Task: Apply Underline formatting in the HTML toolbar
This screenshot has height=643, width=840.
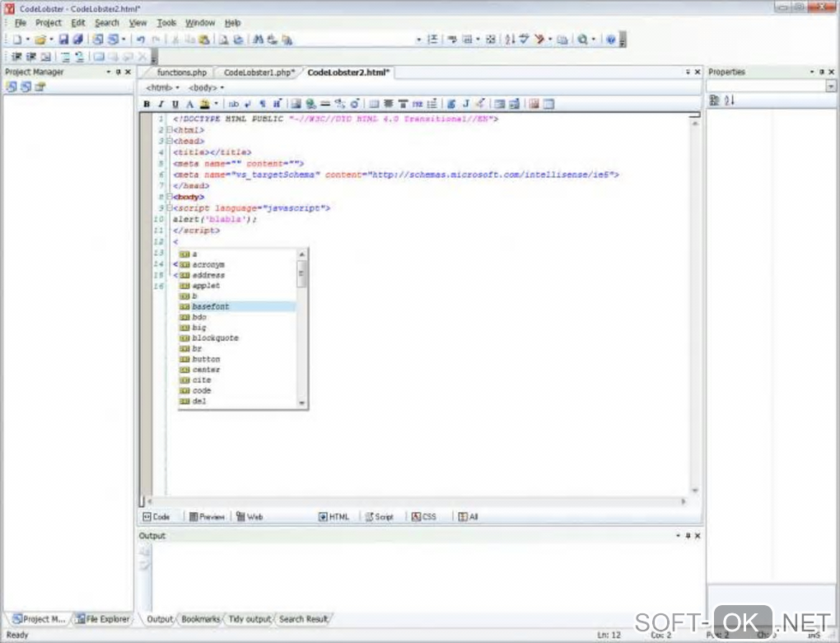Action: coord(175,104)
